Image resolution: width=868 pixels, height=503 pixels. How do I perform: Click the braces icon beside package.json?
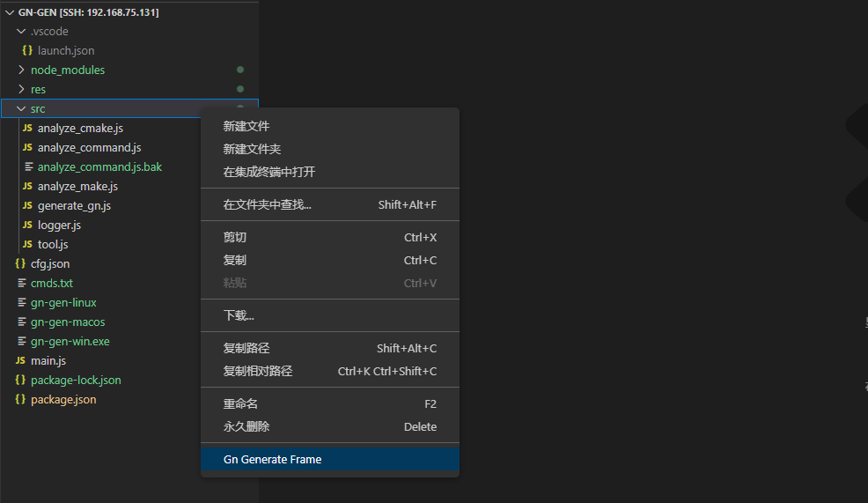[x=20, y=400]
